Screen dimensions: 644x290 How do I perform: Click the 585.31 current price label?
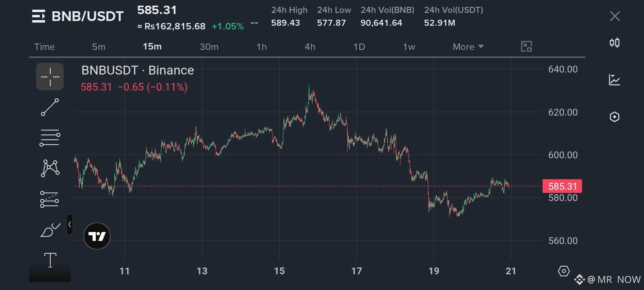tap(562, 186)
